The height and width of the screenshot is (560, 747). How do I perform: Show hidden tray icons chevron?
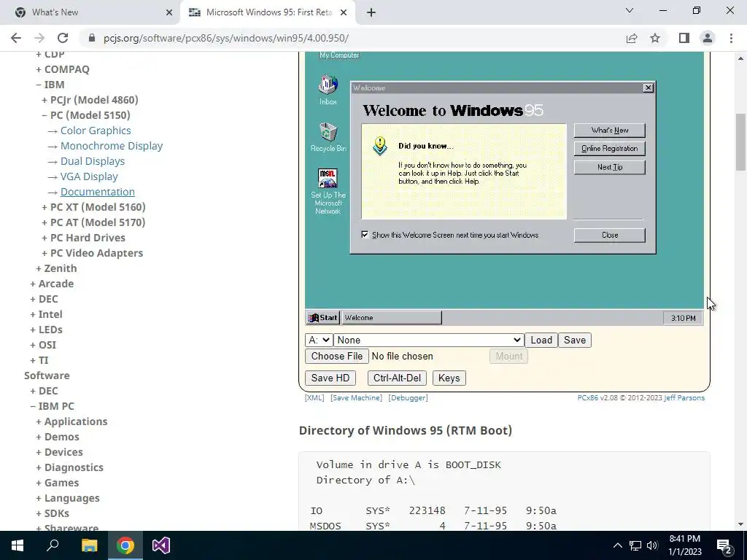click(617, 545)
